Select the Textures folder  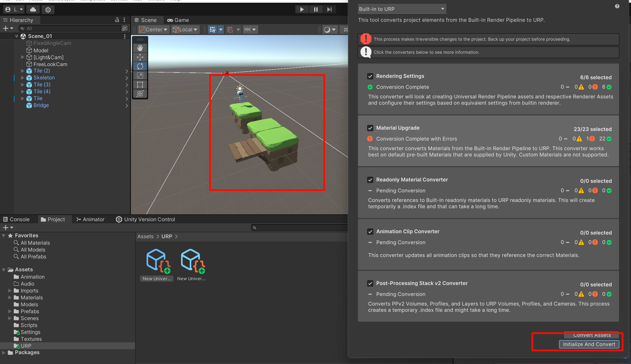[31, 339]
